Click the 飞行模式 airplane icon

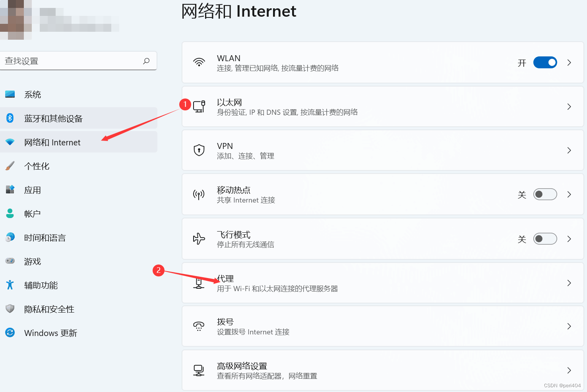click(199, 239)
